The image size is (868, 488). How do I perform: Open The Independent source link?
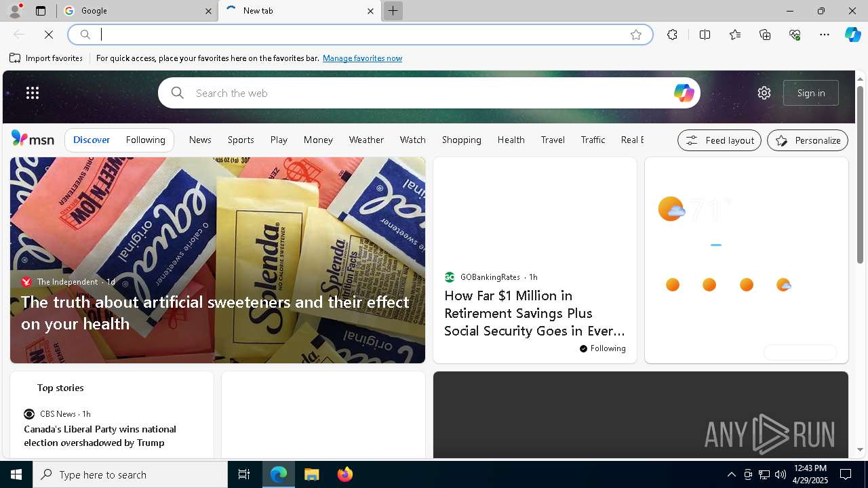point(67,282)
